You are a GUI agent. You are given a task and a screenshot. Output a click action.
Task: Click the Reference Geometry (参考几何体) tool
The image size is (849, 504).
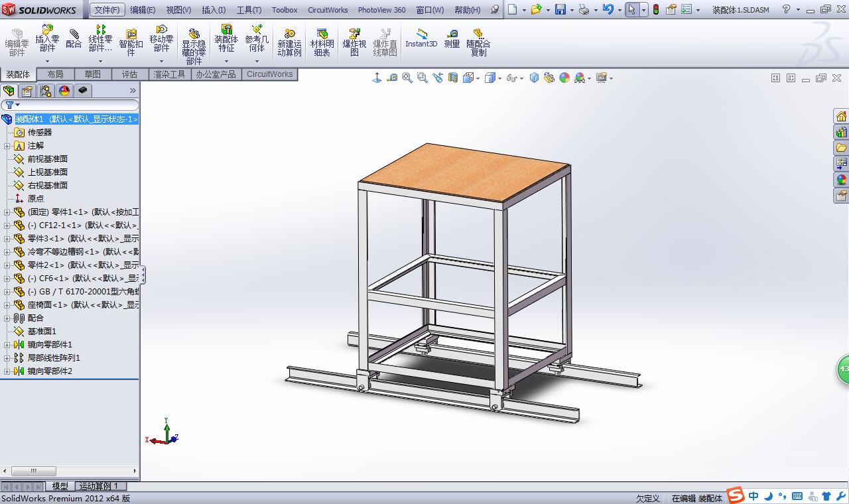click(x=257, y=38)
